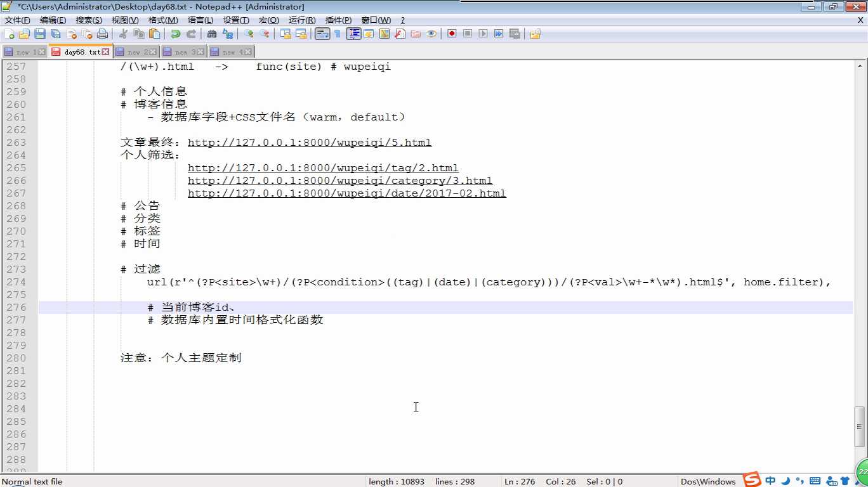
Task: Play back recorded macro button
Action: (x=483, y=34)
